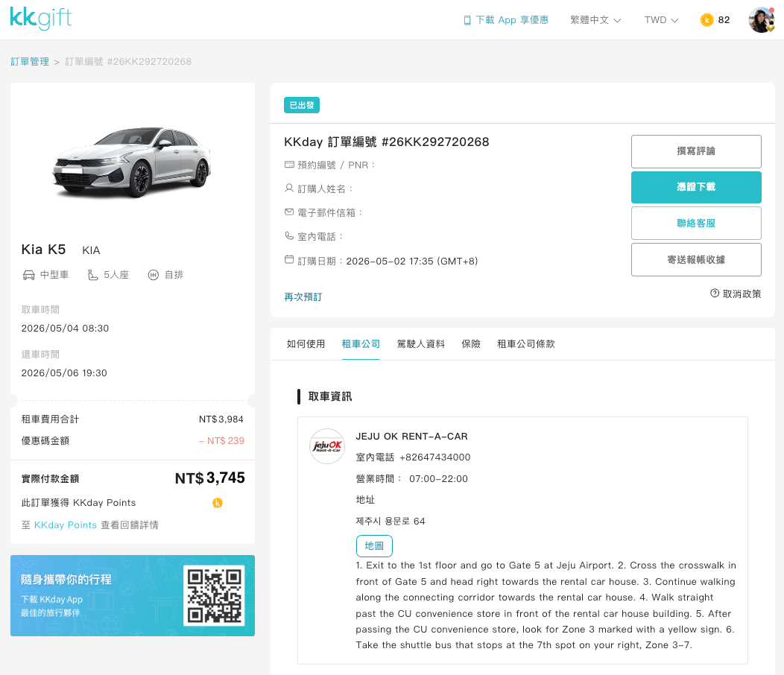The height and width of the screenshot is (675, 784).
Task: Click the order date 2026-05-02 17:35 (GMT+8)
Action: pyautogui.click(x=412, y=261)
